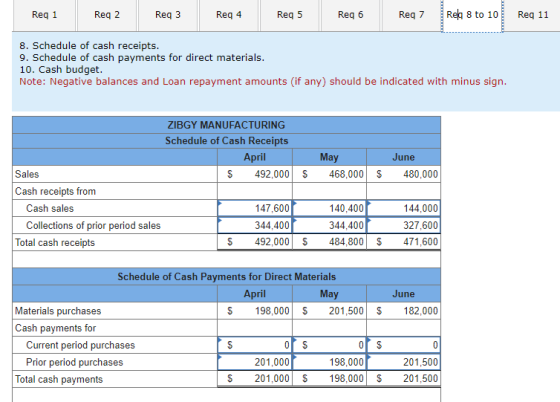
Task: Edit May current period purchases field
Action: tap(329, 345)
